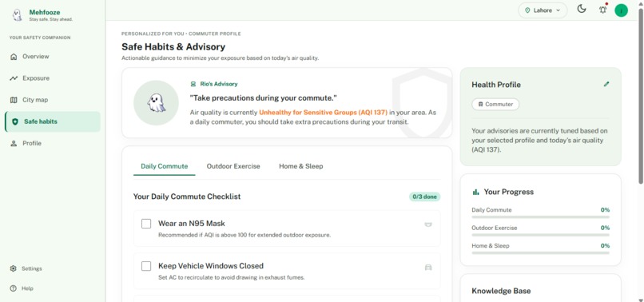Click the icon in the Commuter chip
Screen dimensions: 644x302
tap(481, 105)
